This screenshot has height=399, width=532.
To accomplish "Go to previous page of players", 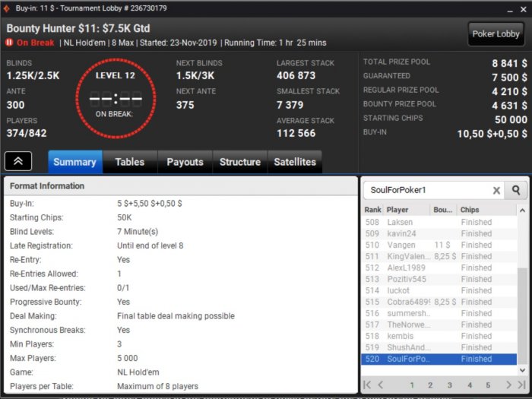I will (x=381, y=385).
